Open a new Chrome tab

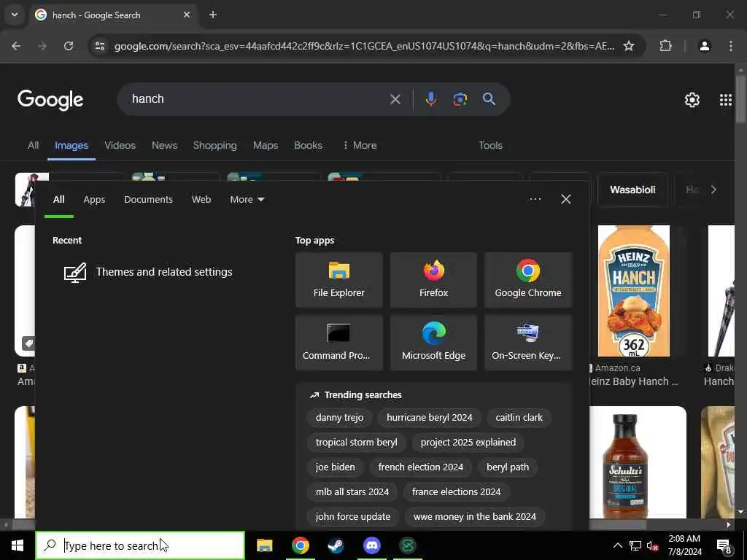click(213, 15)
